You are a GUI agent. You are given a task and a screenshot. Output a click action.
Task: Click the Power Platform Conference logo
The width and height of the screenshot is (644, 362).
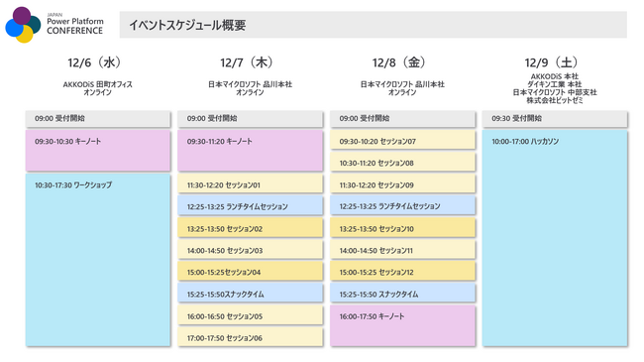pos(54,25)
